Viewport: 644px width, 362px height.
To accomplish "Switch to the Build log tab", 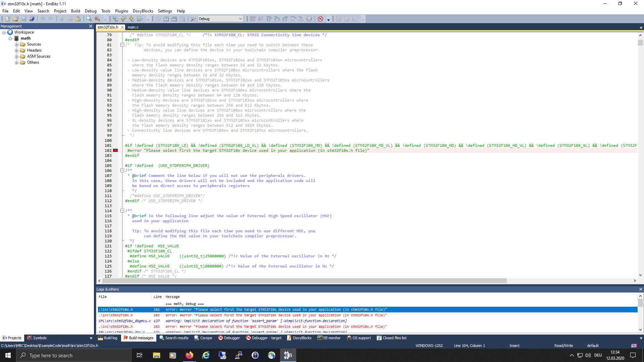I will click(108, 338).
